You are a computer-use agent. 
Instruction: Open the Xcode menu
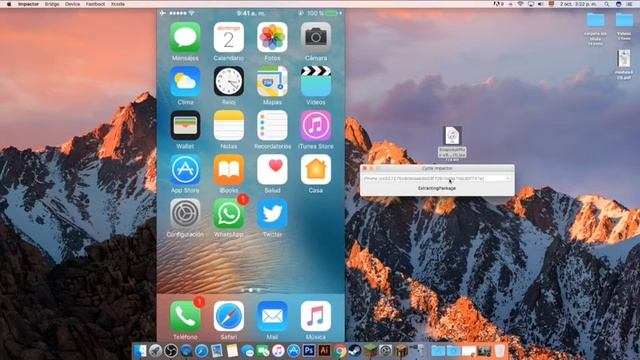[118, 4]
